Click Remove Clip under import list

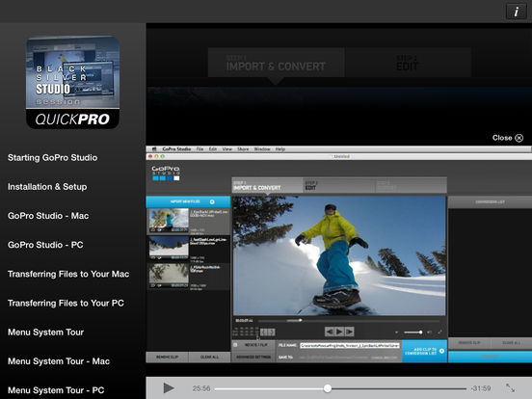[168, 357]
